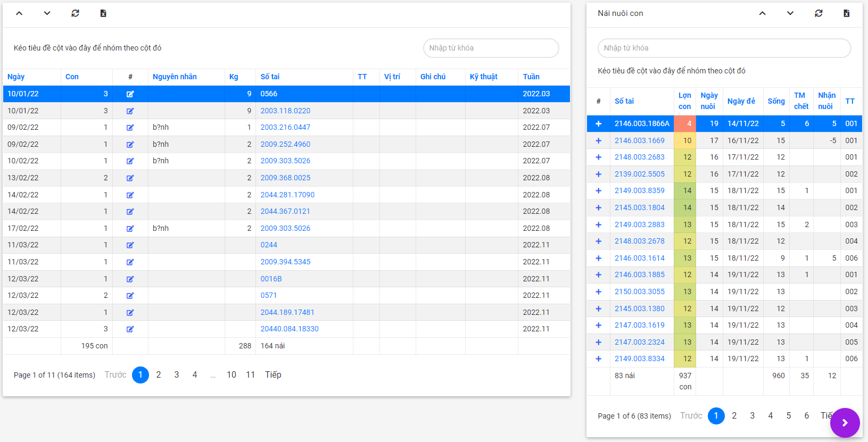Click Lợn con value 10 for 2146.003.1669
The image size is (868, 442).
[685, 140]
